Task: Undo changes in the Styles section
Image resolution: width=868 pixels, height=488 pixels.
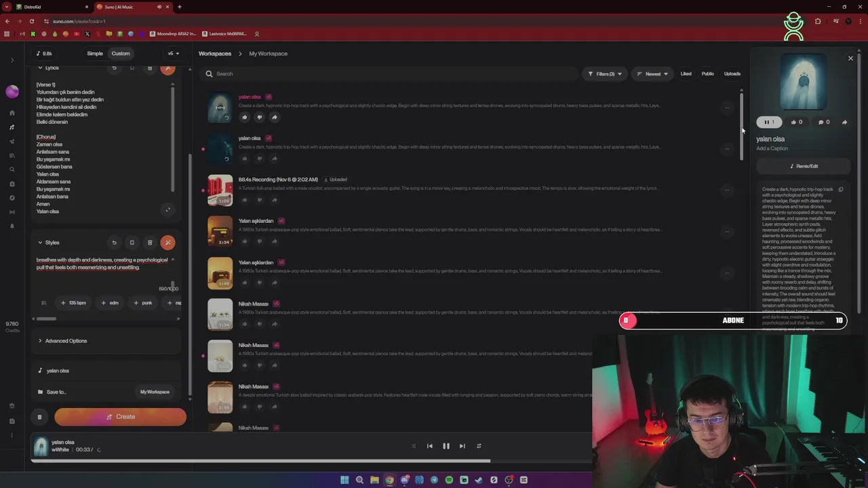Action: click(114, 243)
